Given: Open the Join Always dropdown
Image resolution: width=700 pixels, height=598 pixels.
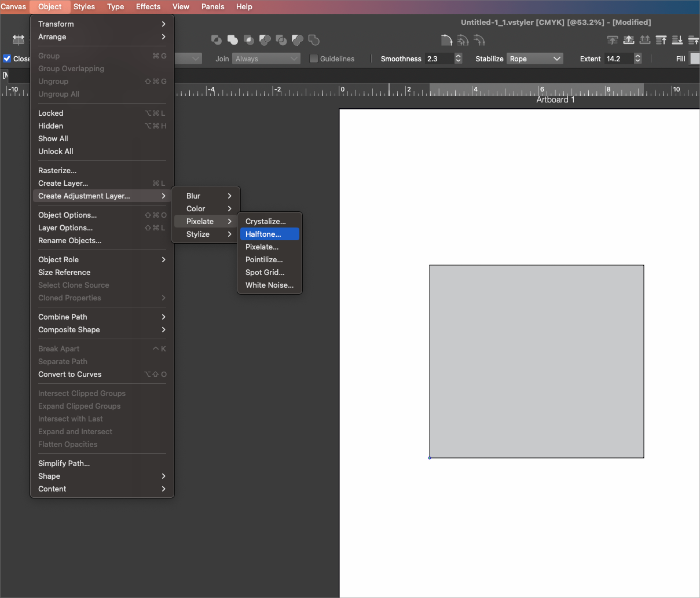Looking at the screenshot, I should pos(266,58).
